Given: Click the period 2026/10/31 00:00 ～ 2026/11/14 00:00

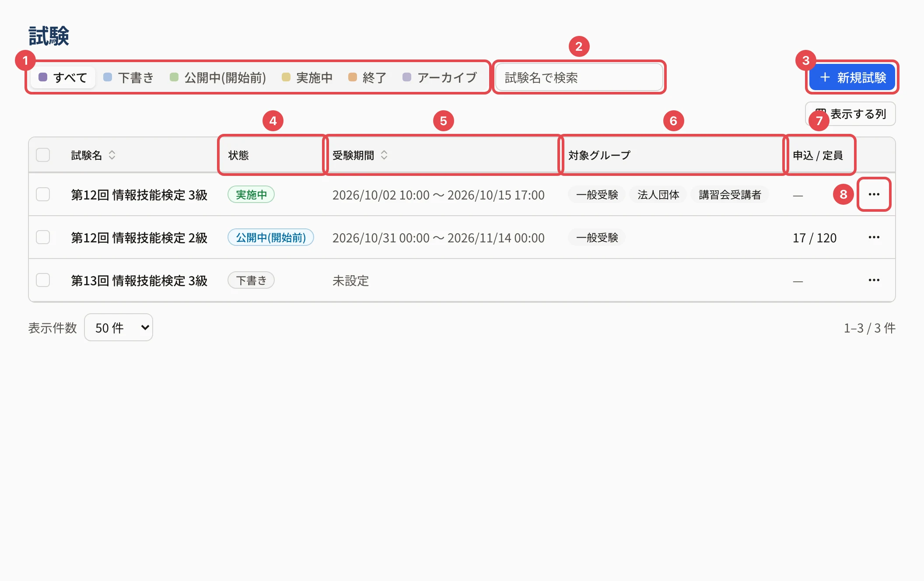Looking at the screenshot, I should [x=438, y=238].
